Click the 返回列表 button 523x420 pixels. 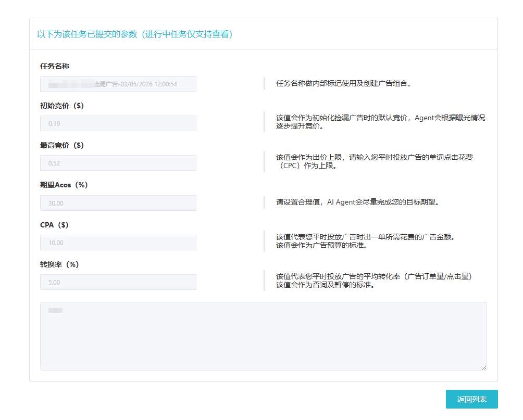coord(471,399)
